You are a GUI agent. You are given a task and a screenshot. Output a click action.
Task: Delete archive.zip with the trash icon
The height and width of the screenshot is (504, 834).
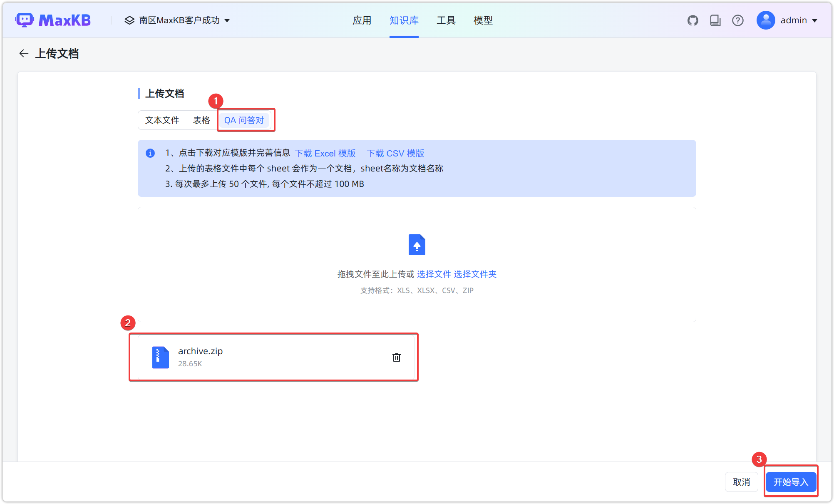click(x=397, y=358)
